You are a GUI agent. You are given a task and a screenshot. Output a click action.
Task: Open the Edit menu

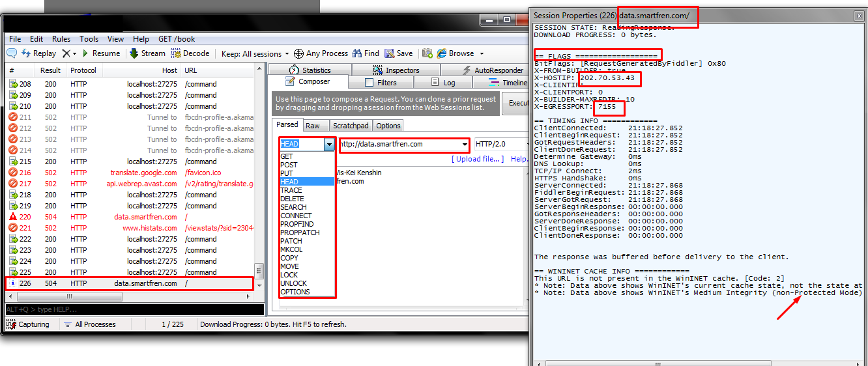coord(36,39)
